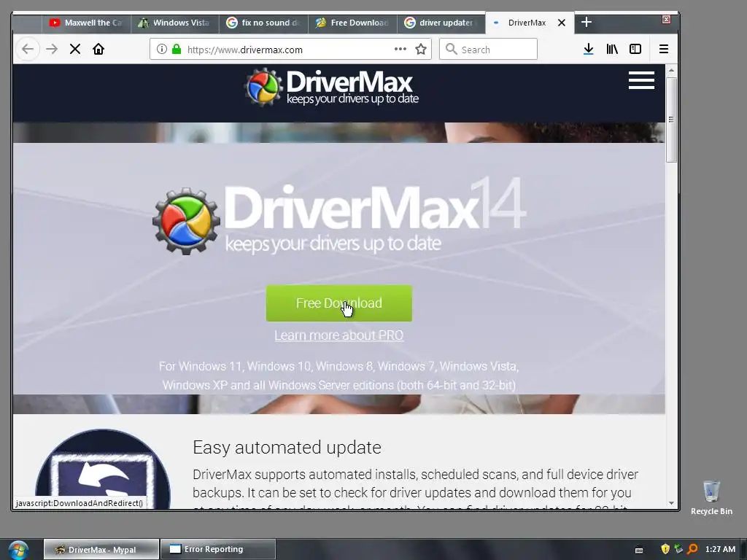This screenshot has height=560, width=747.
Task: Click the Easy automated update heading
Action: coord(287,448)
